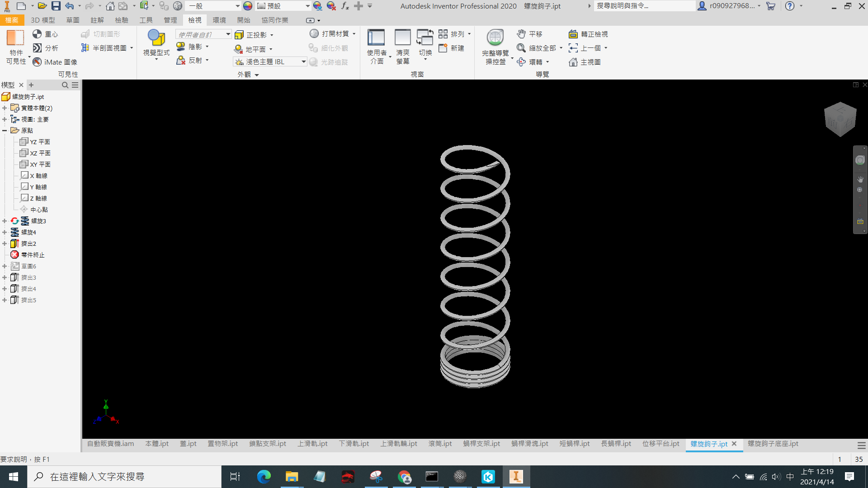This screenshot has width=868, height=488.
Task: Select the Pan (平移) tool
Action: pyautogui.click(x=529, y=34)
